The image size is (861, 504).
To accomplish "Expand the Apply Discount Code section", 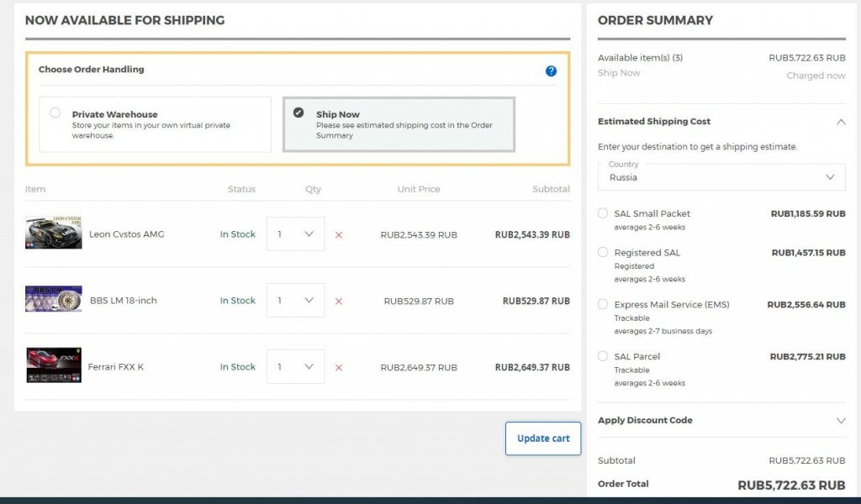I will [x=841, y=420].
